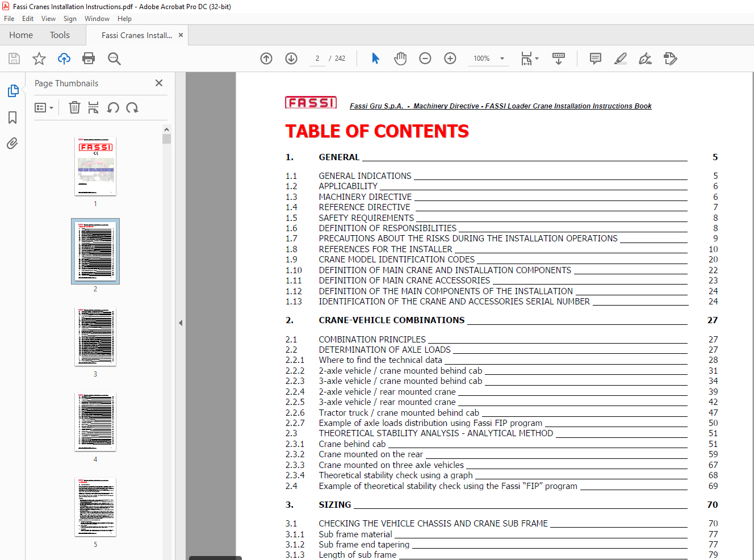Select page 5 thumbnail
Image resolution: width=754 pixels, height=560 pixels.
pyautogui.click(x=95, y=507)
